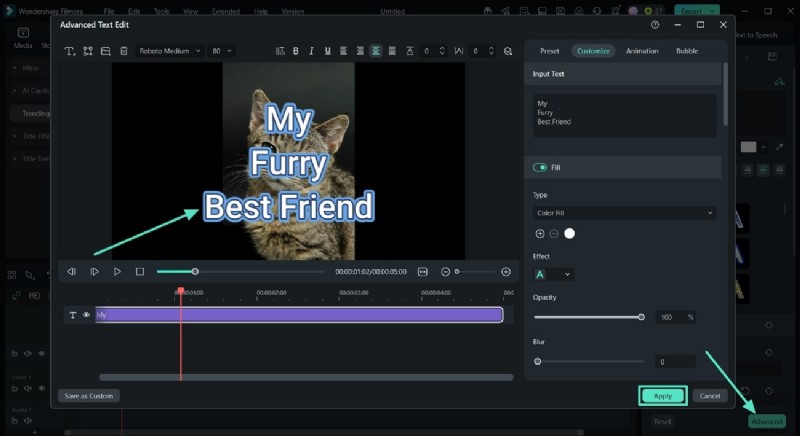Open the font size 80 dropdown
Screen dimensions: 800x436
point(221,51)
